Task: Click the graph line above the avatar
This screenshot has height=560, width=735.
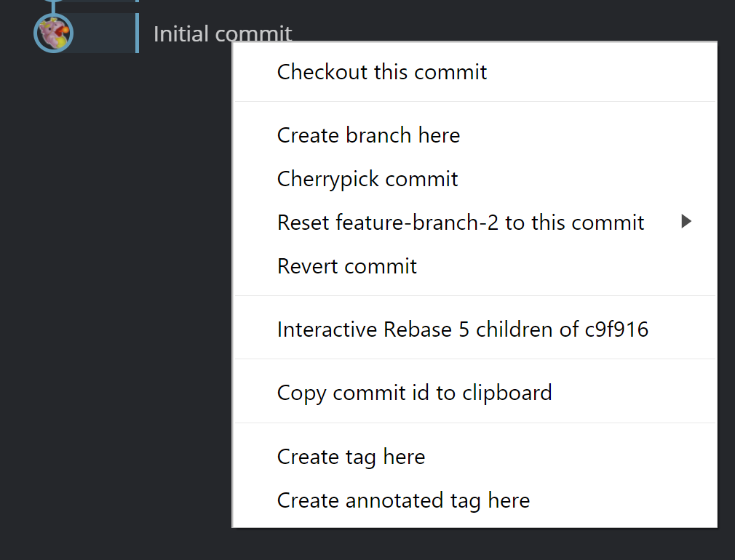Action: pyautogui.click(x=52, y=6)
